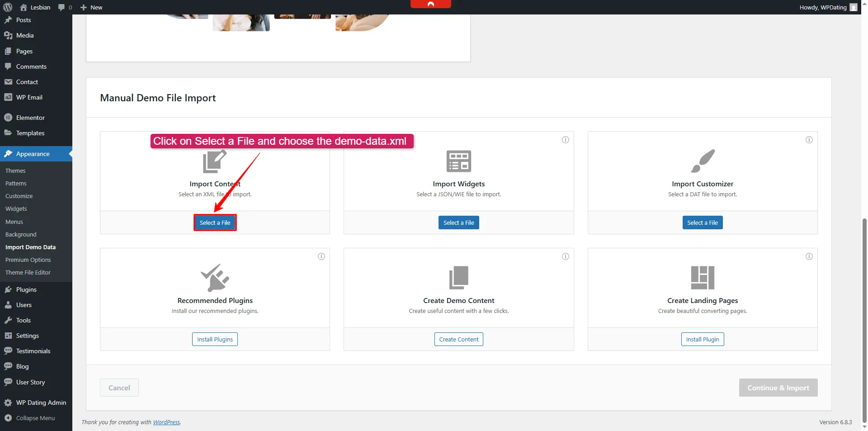Open the comments bubble icon in admin bar
This screenshot has height=431, width=868.
(x=61, y=7)
